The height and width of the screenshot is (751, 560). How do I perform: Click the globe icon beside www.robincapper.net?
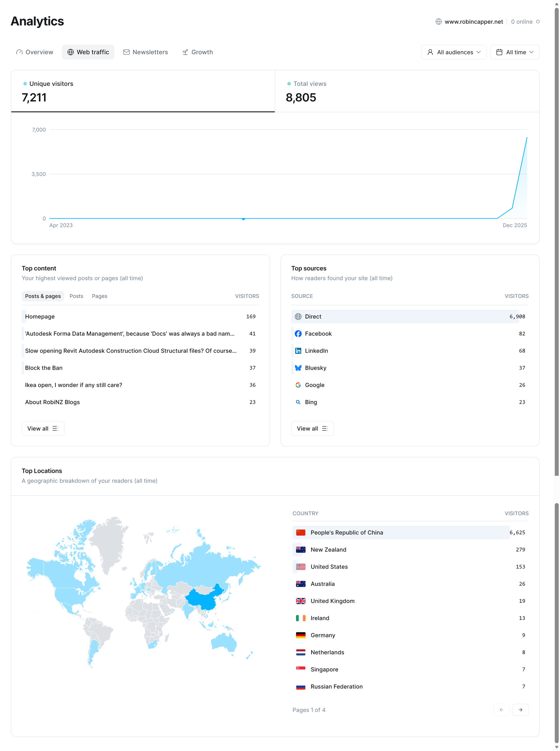pyautogui.click(x=438, y=22)
